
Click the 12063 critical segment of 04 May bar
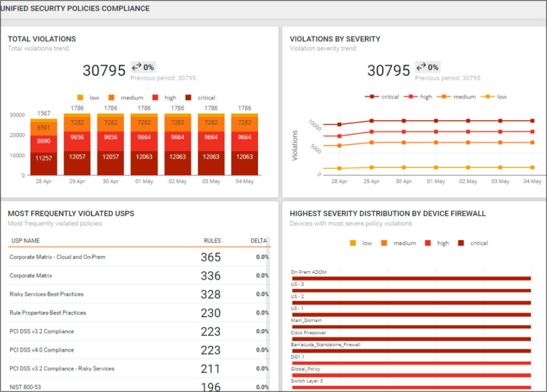245,163
